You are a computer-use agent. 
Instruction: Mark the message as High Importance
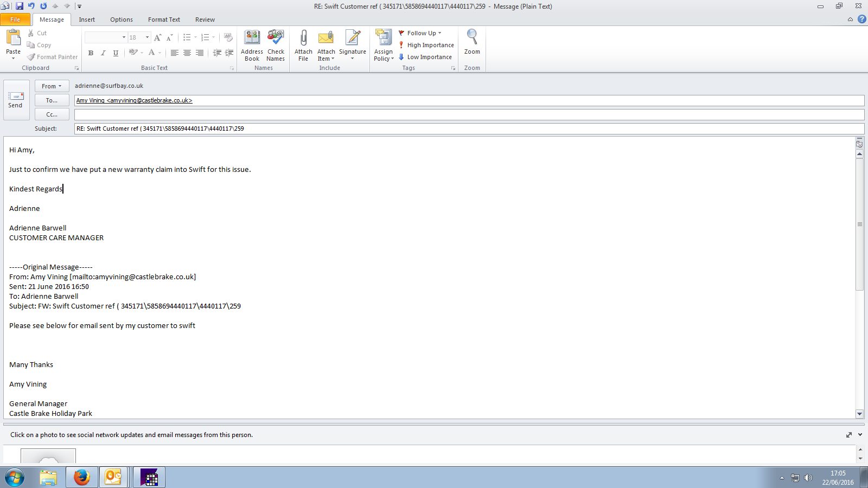(426, 45)
